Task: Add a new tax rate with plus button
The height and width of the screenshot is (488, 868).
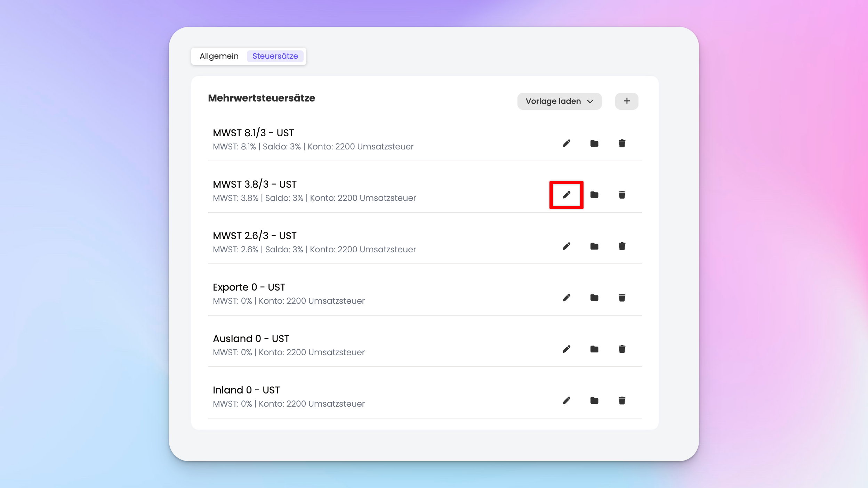Action: point(626,101)
